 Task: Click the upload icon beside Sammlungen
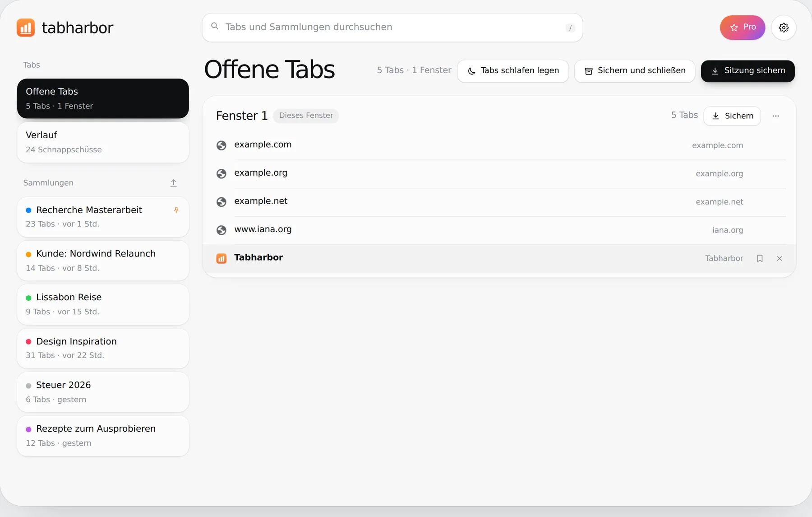tap(174, 183)
